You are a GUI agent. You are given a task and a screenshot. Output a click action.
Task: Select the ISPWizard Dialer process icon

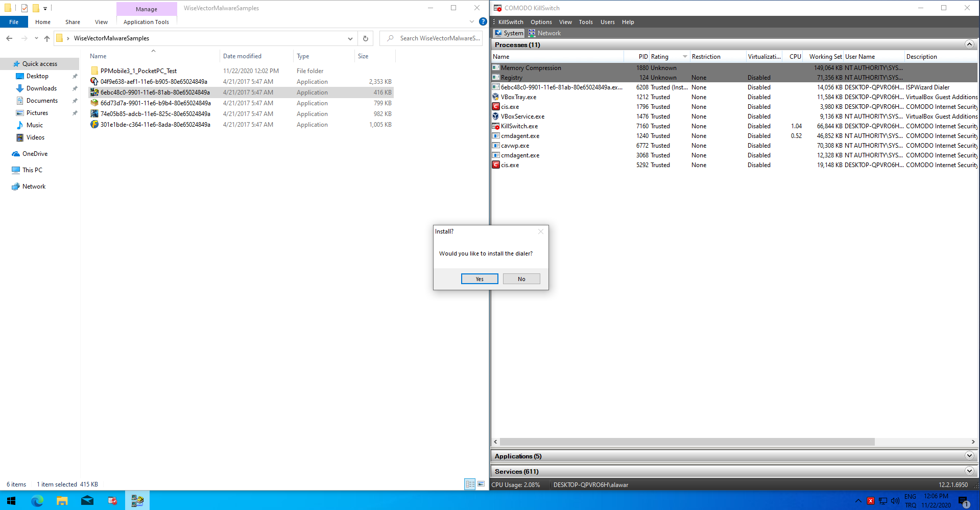coord(496,87)
